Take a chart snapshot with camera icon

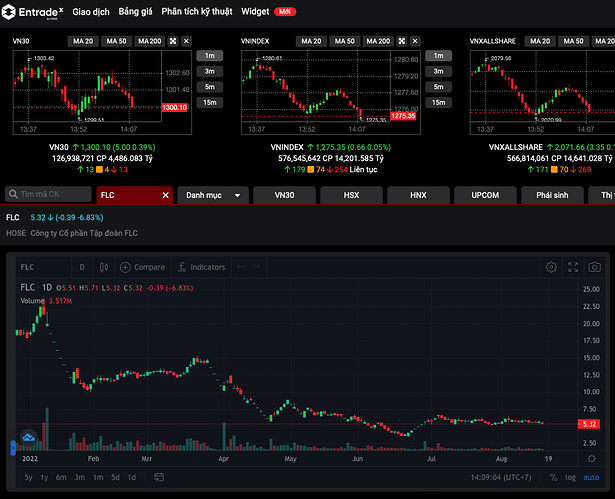[595, 267]
